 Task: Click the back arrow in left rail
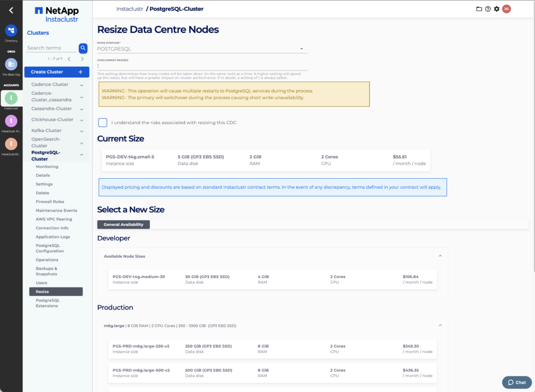tap(11, 10)
